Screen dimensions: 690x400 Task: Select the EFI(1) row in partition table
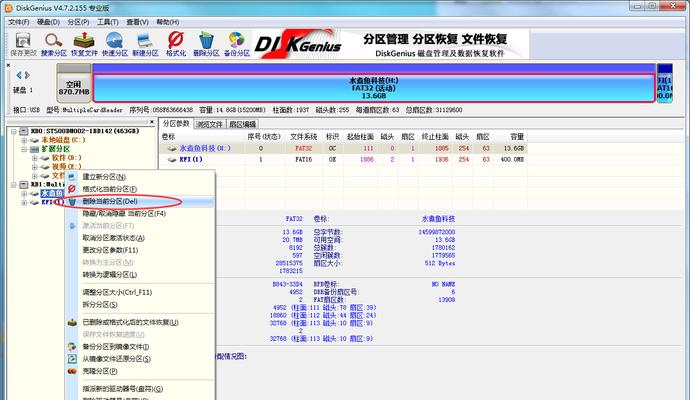tap(344, 159)
